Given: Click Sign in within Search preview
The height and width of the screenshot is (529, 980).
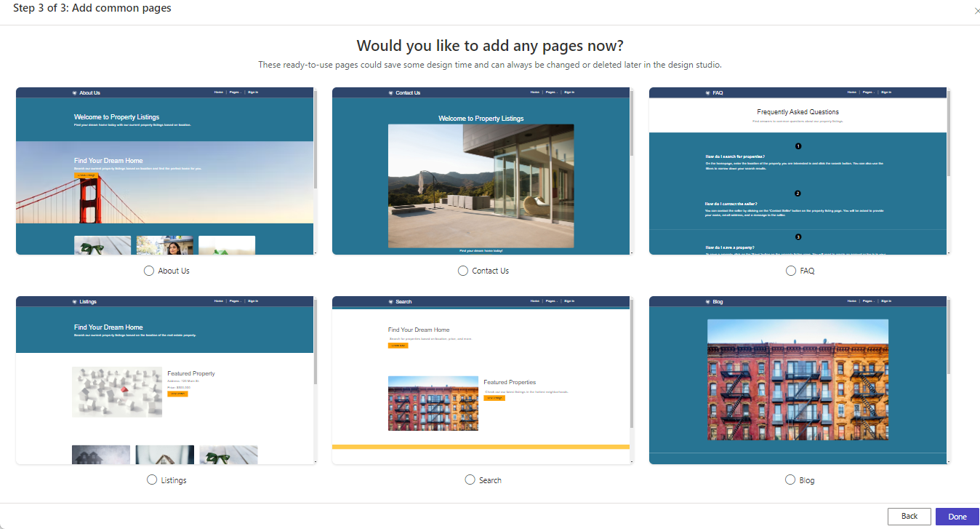Looking at the screenshot, I should 569,301.
